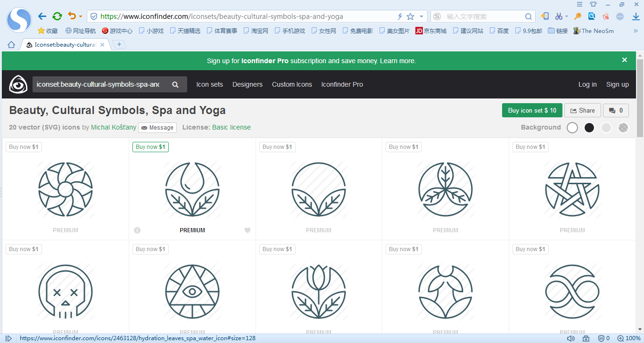Open the infinity symbol icon
The width and height of the screenshot is (644, 343).
(x=572, y=292)
